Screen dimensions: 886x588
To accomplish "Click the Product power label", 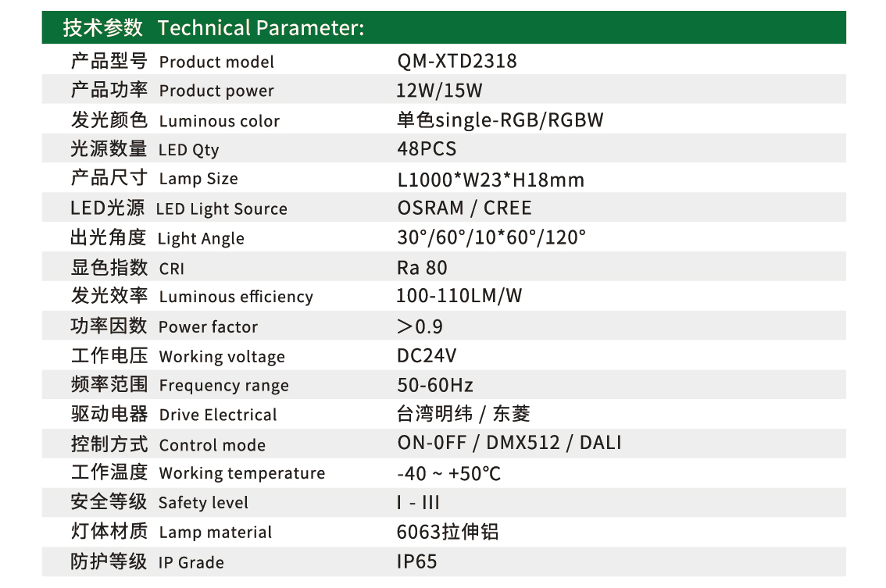I will tap(216, 91).
